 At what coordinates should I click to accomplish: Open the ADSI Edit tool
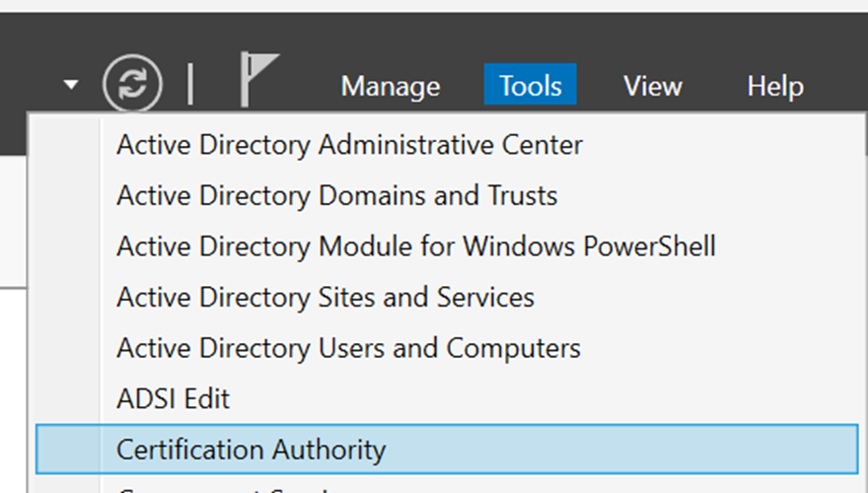173,399
